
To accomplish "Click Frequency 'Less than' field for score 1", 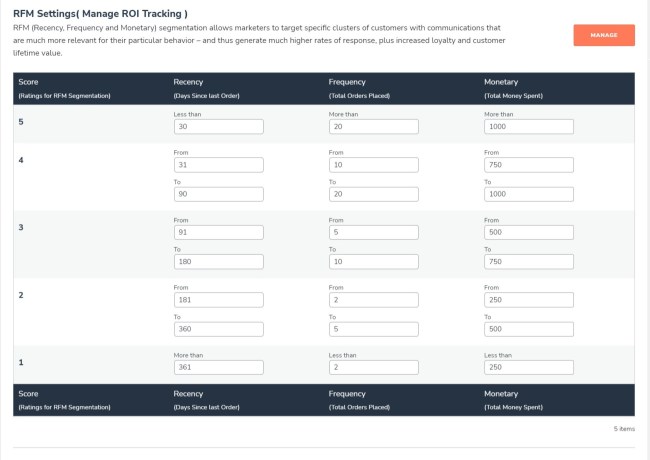I will [x=373, y=367].
